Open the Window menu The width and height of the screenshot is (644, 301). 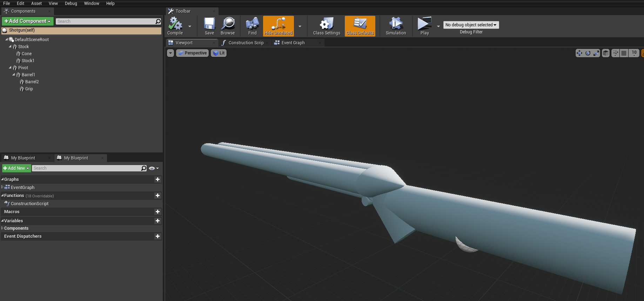click(92, 4)
